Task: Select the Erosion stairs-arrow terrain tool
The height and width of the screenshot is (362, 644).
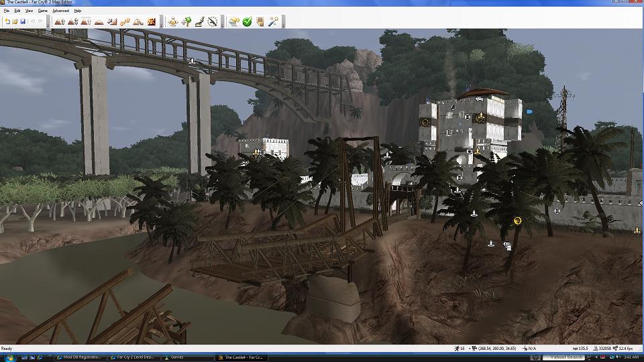Action: (x=125, y=21)
